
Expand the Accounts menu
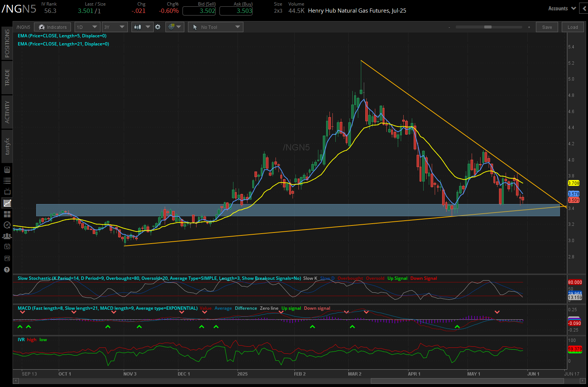(562, 9)
